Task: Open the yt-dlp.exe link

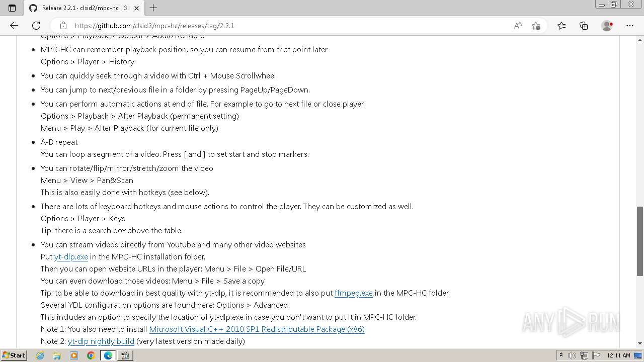Action: tap(71, 256)
